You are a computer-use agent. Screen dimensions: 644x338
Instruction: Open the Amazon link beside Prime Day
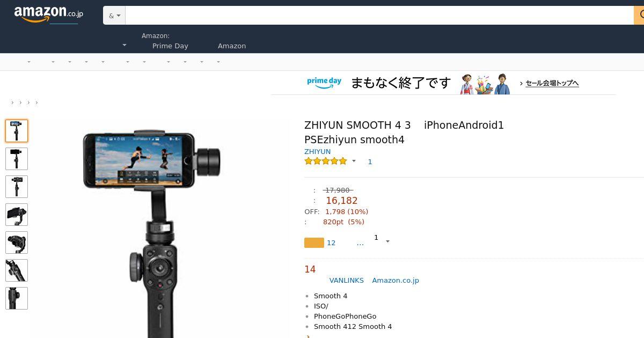pyautogui.click(x=232, y=46)
